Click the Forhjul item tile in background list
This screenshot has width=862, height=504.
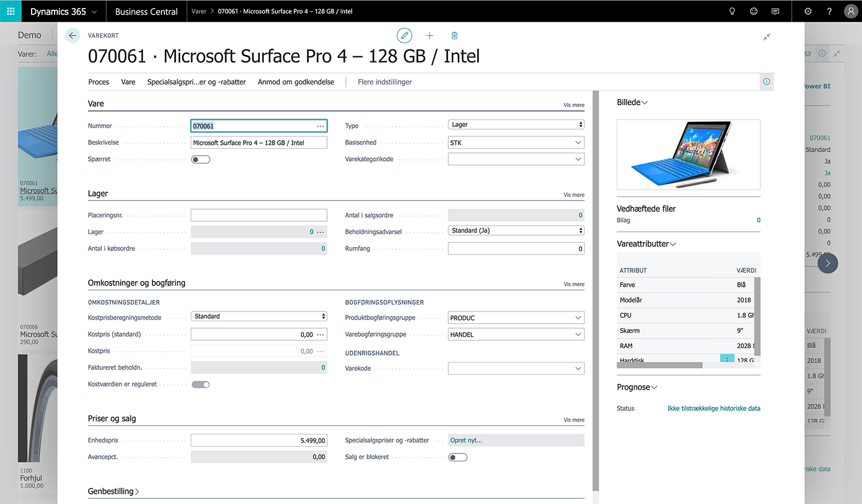click(37, 422)
